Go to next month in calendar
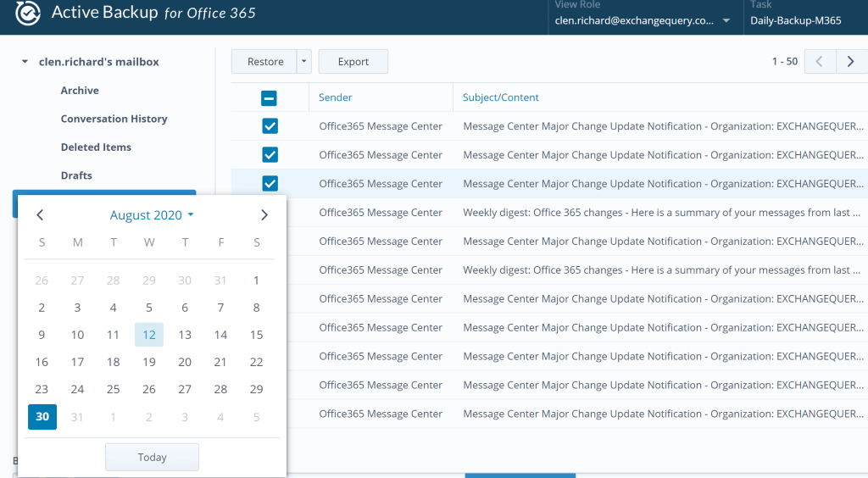 point(264,215)
